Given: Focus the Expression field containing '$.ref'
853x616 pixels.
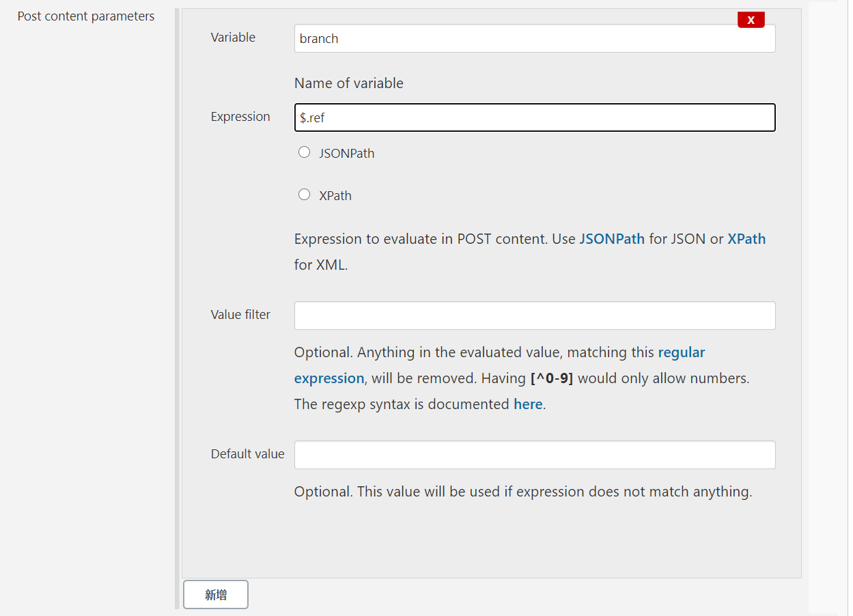Looking at the screenshot, I should [x=534, y=117].
